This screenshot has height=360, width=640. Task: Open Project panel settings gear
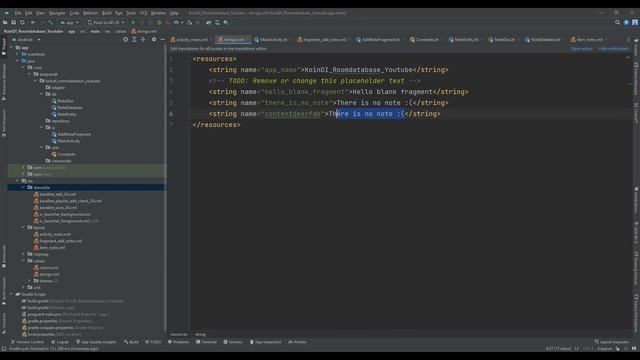(x=154, y=40)
